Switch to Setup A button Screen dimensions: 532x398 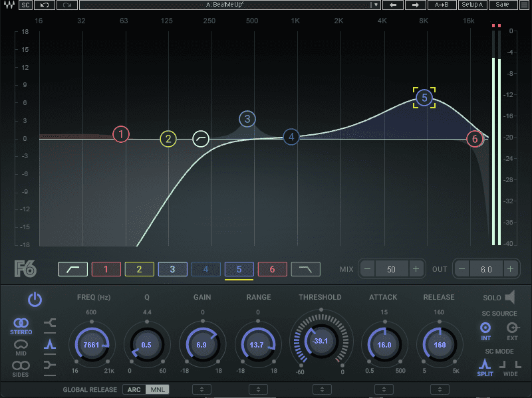472,5
